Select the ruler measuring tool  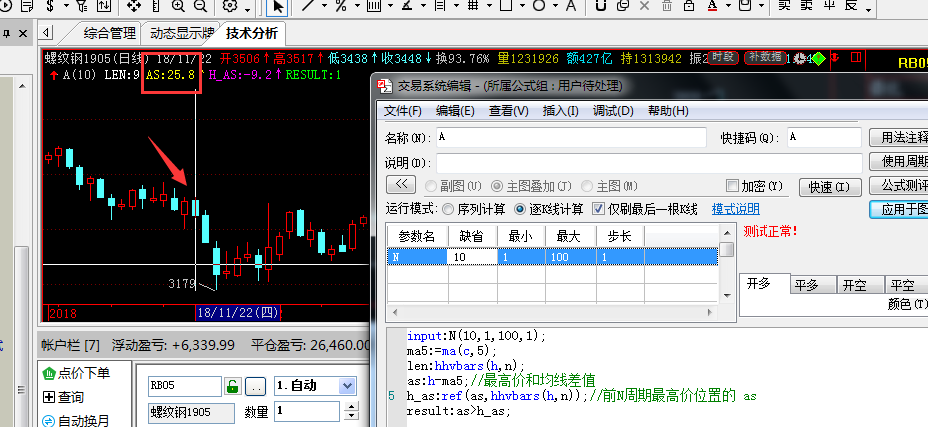(x=156, y=6)
